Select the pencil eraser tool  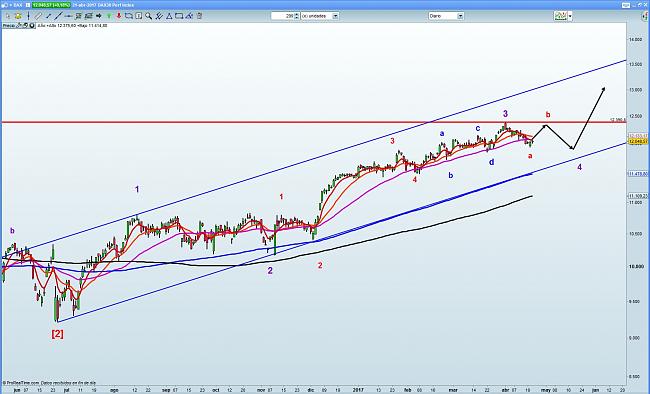[189, 16]
